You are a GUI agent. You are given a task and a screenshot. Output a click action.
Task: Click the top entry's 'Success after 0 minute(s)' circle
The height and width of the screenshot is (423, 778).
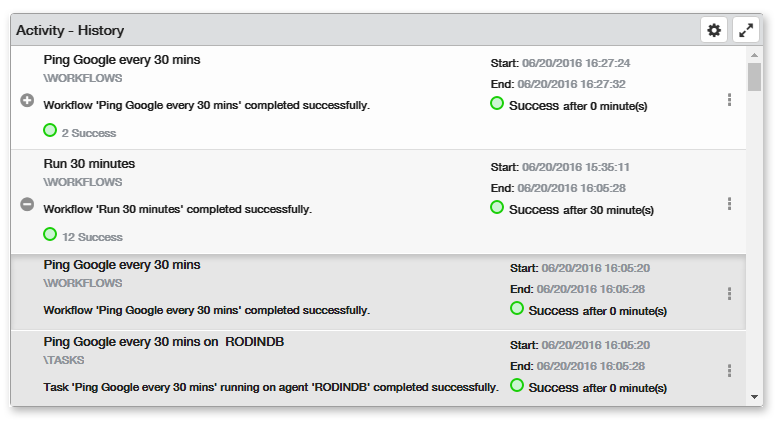pos(497,103)
